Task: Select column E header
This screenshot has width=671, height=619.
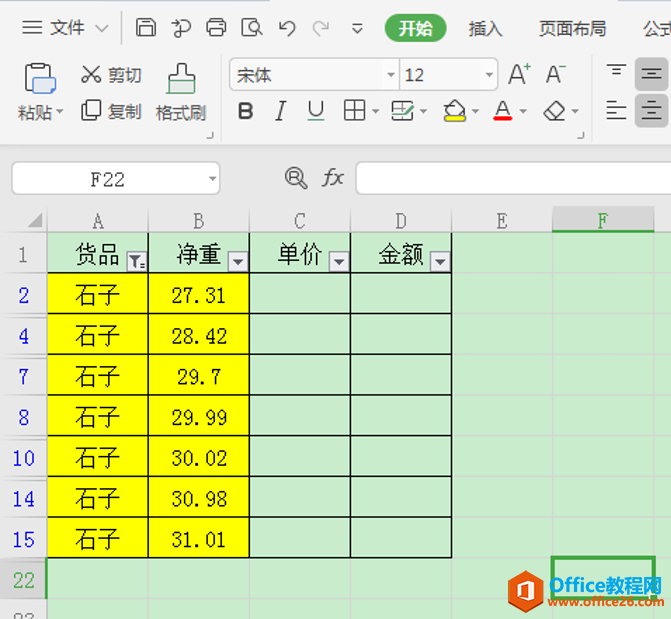Action: 502,221
